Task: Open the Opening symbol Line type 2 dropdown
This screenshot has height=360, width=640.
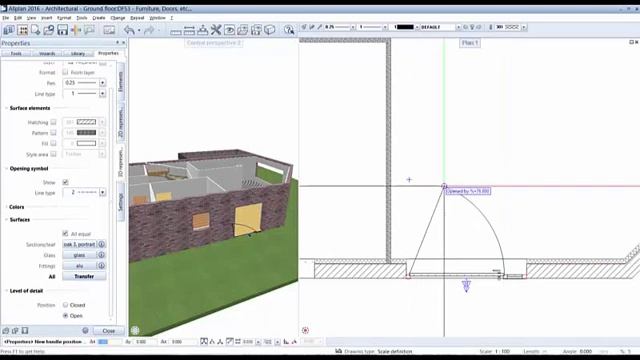Action: [x=102, y=192]
